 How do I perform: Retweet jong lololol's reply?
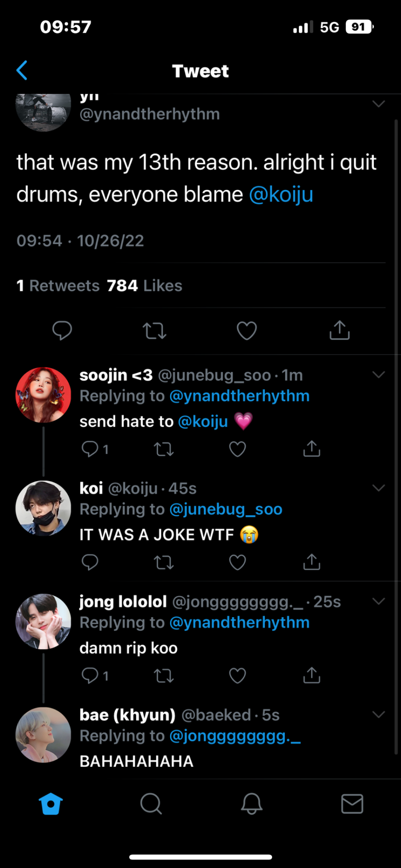(x=164, y=676)
